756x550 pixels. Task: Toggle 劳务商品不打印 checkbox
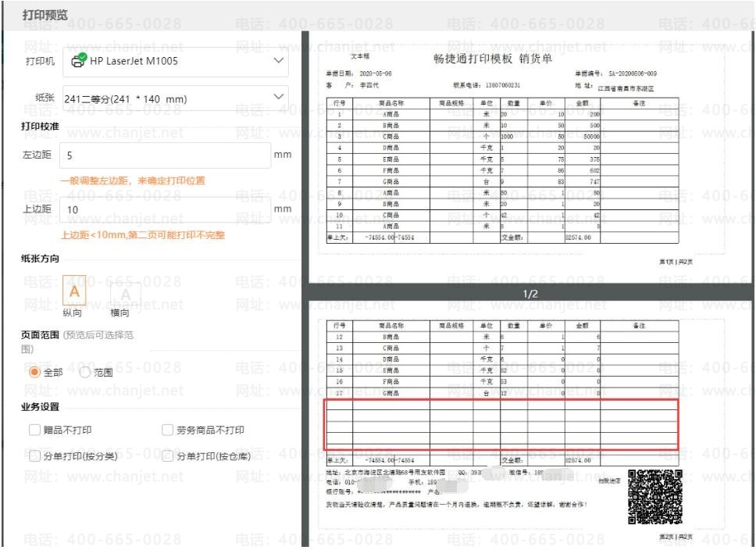pos(167,430)
